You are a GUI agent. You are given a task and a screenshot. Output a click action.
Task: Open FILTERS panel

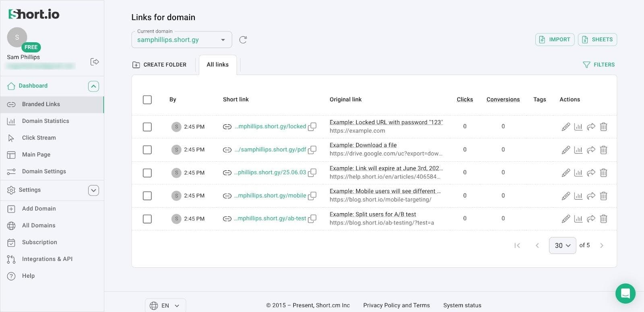[x=599, y=64]
